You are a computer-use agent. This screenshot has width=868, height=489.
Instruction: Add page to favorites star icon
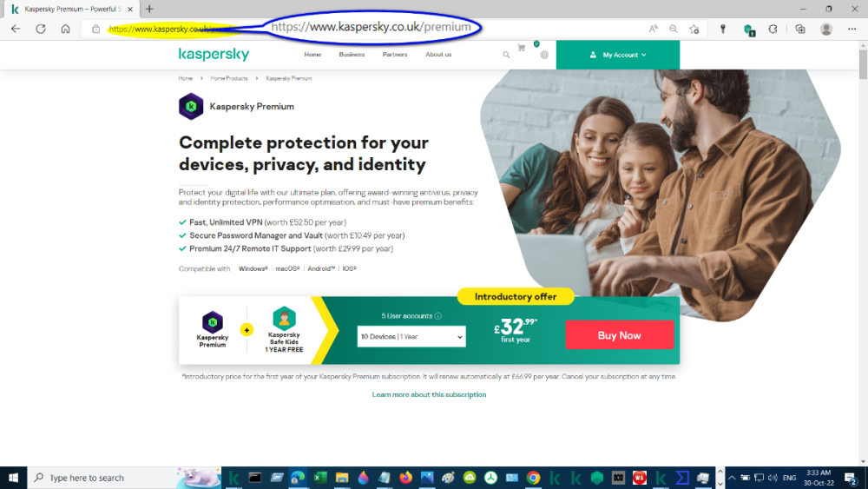(694, 29)
